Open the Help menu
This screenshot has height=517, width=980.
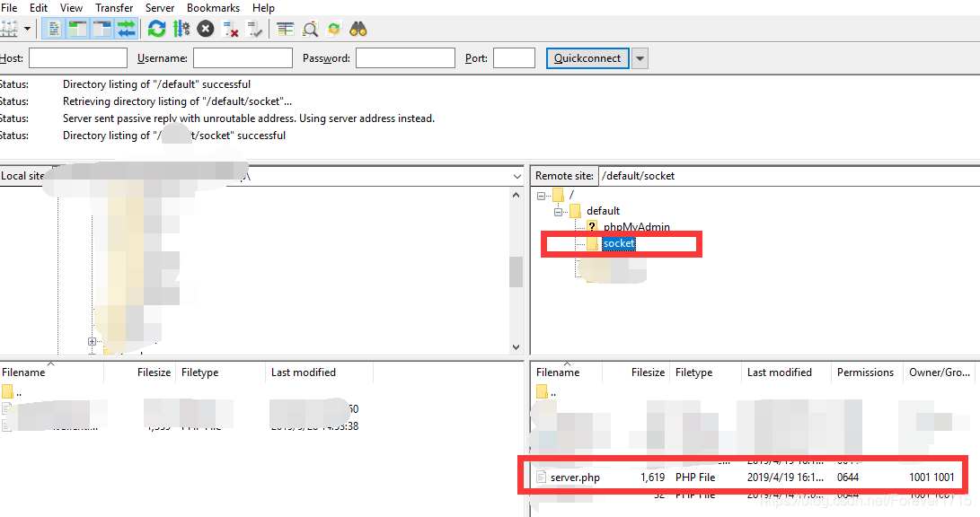click(263, 7)
